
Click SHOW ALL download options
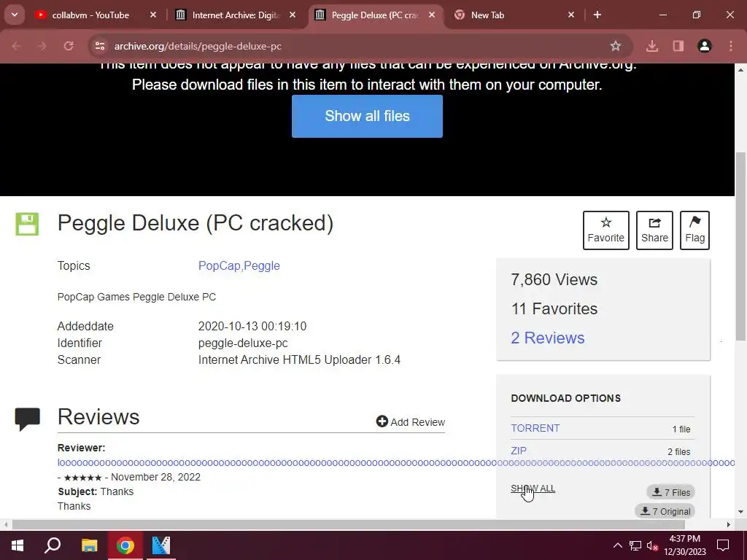coord(533,489)
